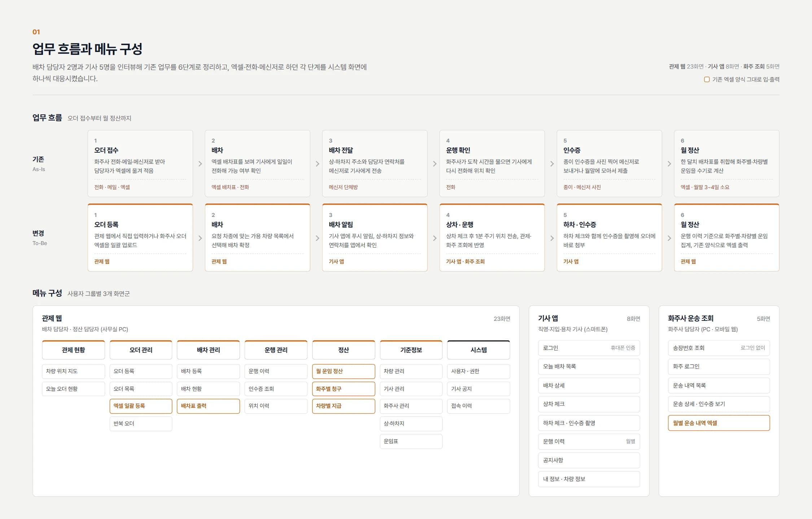Image resolution: width=812 pixels, height=519 pixels.
Task: Open 월별 운송 내역 엑셀 item
Action: tap(719, 423)
